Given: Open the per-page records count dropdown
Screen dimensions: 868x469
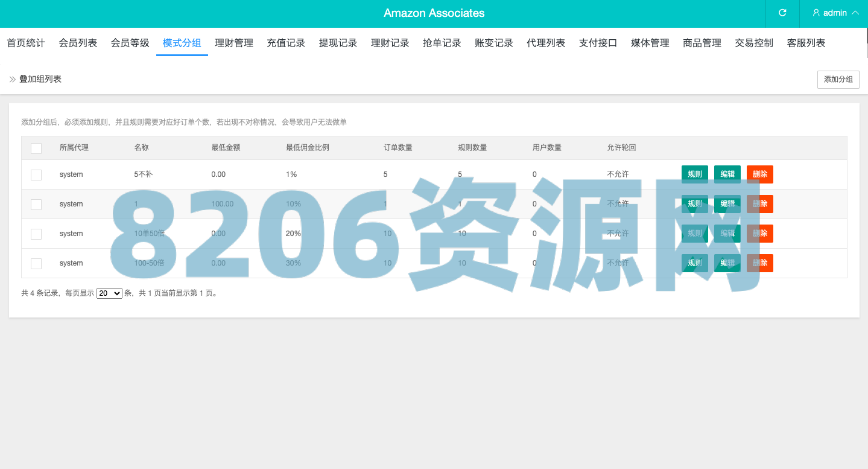Looking at the screenshot, I should coord(109,293).
